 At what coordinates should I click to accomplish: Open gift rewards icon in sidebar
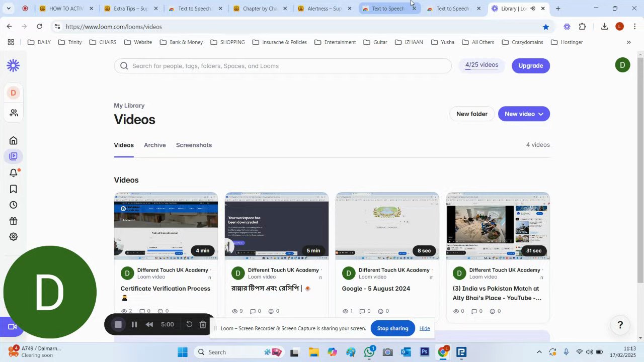[14, 221]
